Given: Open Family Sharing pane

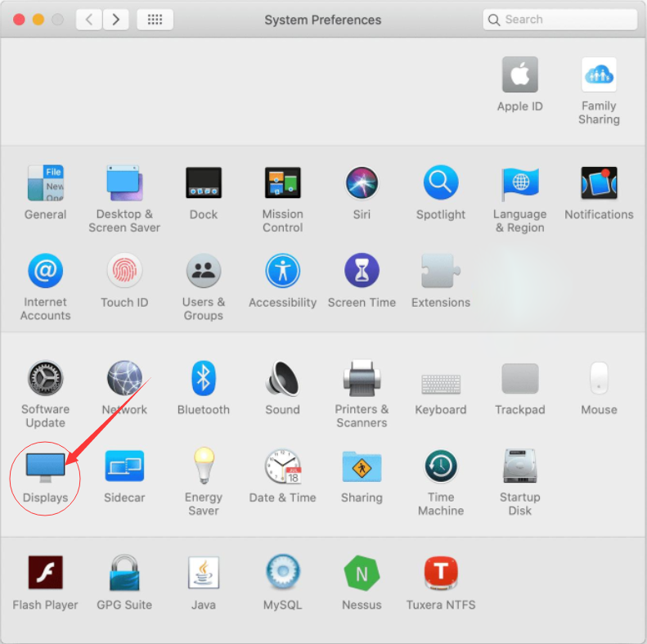Looking at the screenshot, I should click(x=599, y=74).
